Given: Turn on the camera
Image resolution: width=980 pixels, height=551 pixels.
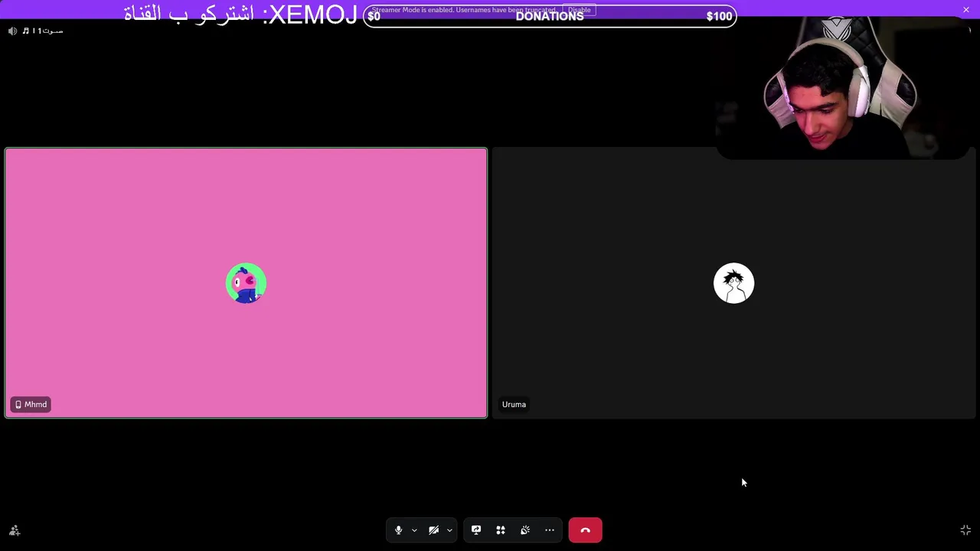Looking at the screenshot, I should point(434,530).
